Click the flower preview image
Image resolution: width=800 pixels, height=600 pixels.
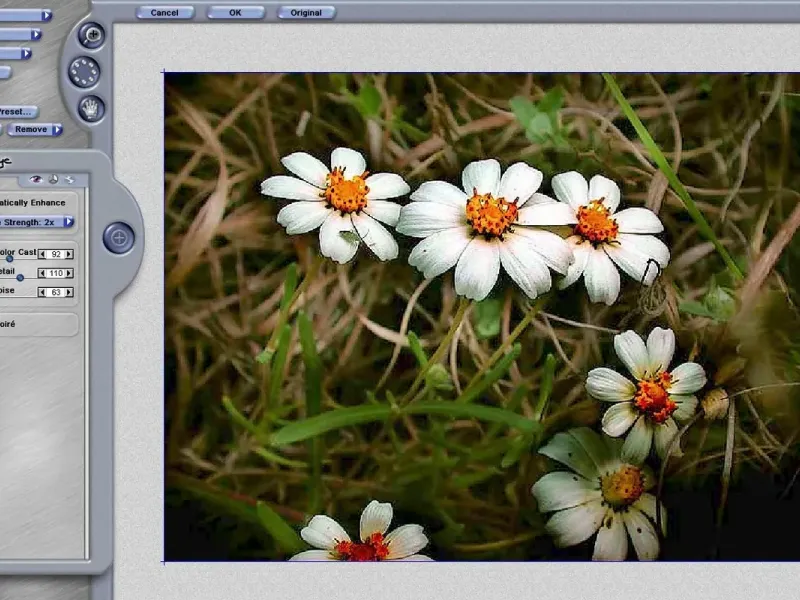pos(482,317)
